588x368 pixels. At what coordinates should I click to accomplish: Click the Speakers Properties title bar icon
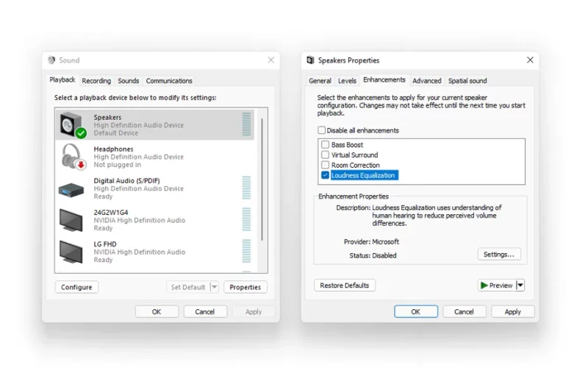tap(310, 60)
